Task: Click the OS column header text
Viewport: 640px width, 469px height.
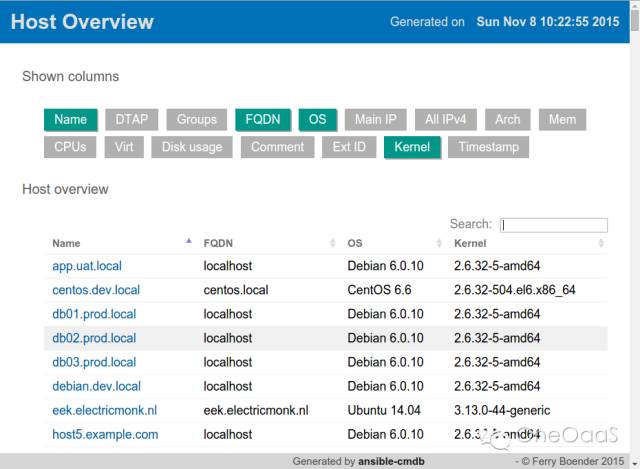Action: (x=355, y=244)
